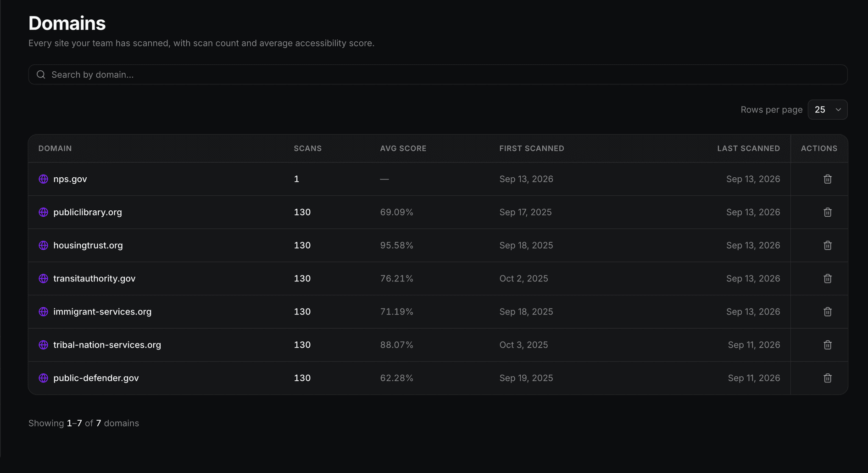Open public-defender.gov domain entry
868x473 pixels.
pyautogui.click(x=96, y=378)
